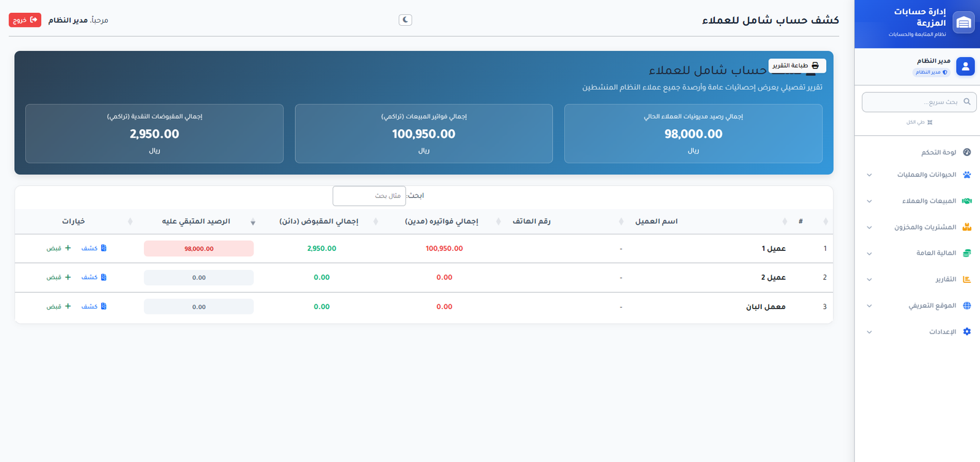This screenshot has height=462, width=980.
Task: Click page title كشف حساب شامل للعملاء
Action: 771,20
